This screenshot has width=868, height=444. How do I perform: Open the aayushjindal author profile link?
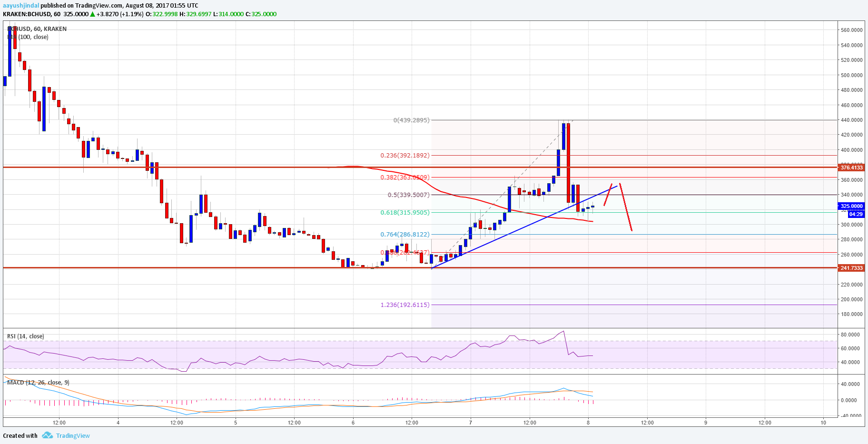(21, 6)
